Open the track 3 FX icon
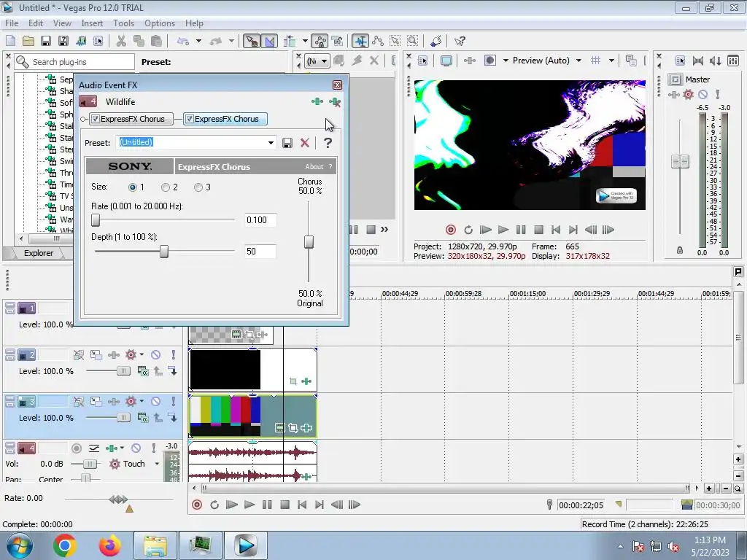Screen dimensions: 747x560 pyautogui.click(x=113, y=402)
